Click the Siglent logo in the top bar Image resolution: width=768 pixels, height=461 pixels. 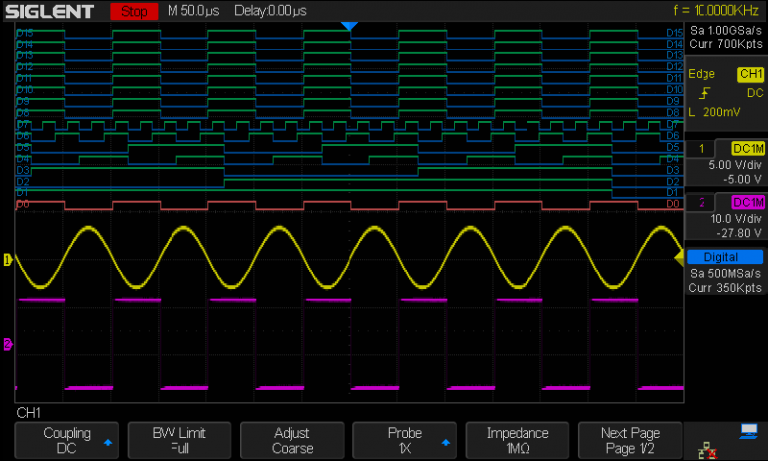(x=50, y=12)
